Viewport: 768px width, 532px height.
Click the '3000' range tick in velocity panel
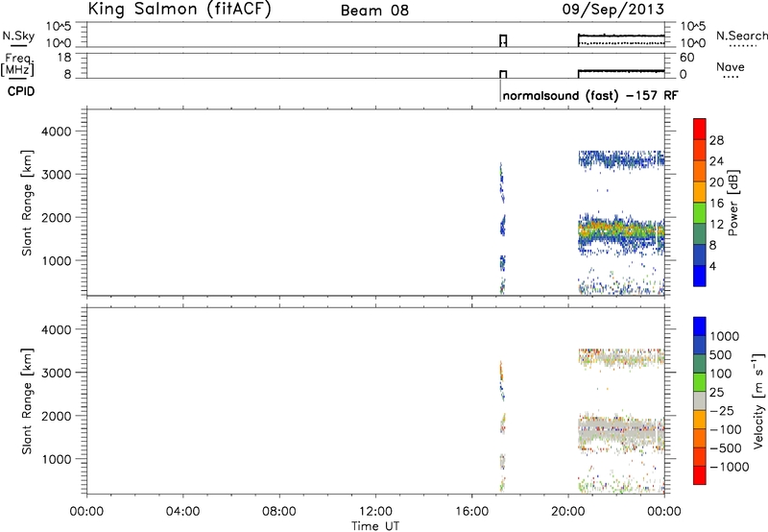tap(57, 373)
